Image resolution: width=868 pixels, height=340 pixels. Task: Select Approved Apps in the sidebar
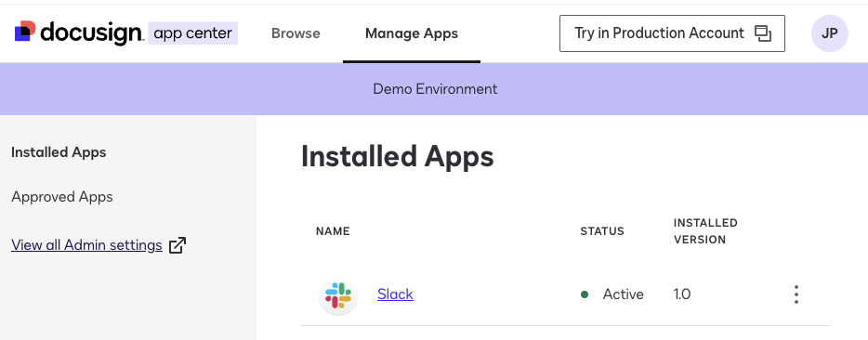(x=62, y=197)
